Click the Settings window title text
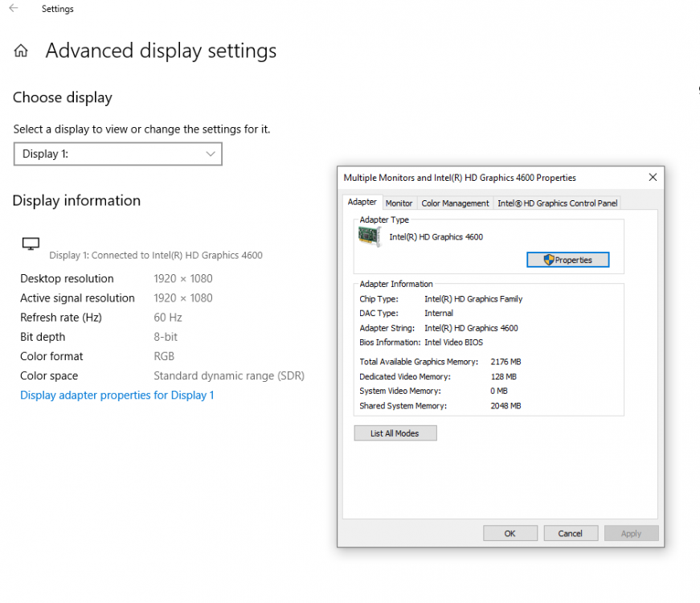 pos(58,9)
